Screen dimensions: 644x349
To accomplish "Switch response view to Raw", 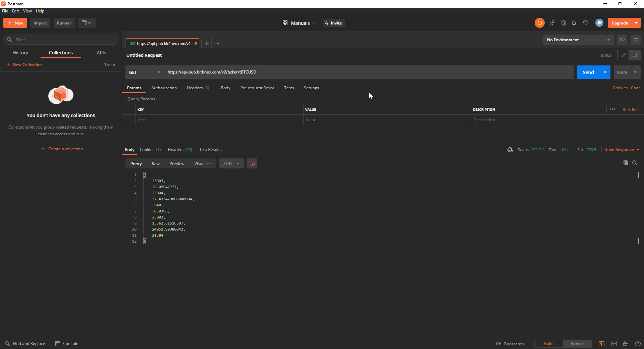I will point(156,163).
